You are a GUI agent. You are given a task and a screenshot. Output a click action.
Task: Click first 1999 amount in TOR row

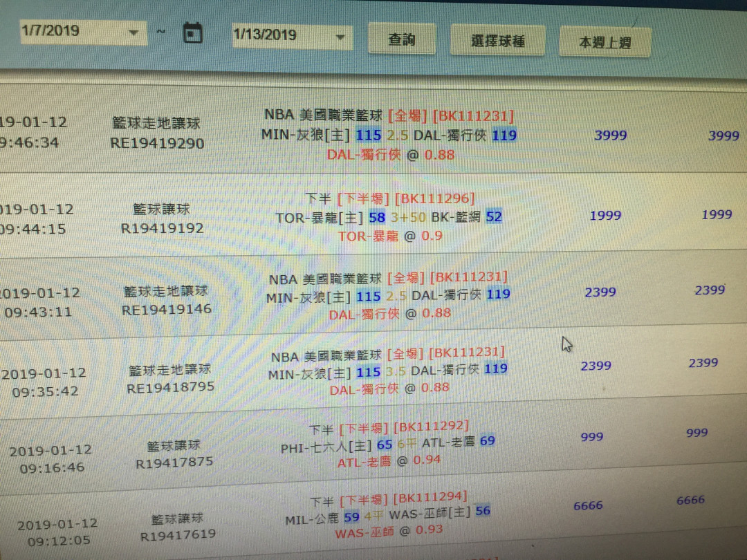pos(605,216)
